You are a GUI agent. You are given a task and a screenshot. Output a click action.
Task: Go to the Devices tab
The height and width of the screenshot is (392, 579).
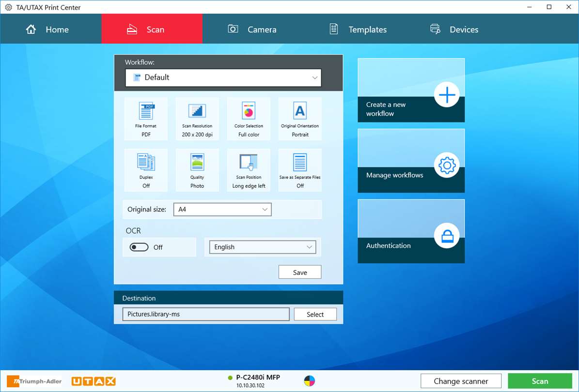tap(454, 29)
